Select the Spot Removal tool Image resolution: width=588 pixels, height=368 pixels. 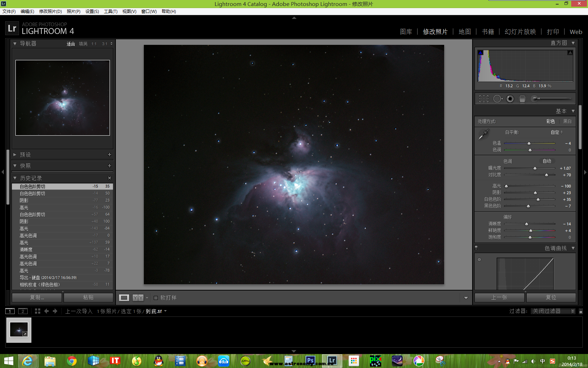tap(497, 99)
